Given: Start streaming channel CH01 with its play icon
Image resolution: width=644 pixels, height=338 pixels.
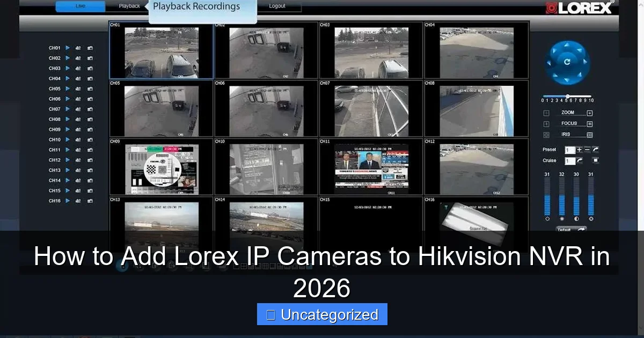Looking at the screenshot, I should tap(67, 48).
